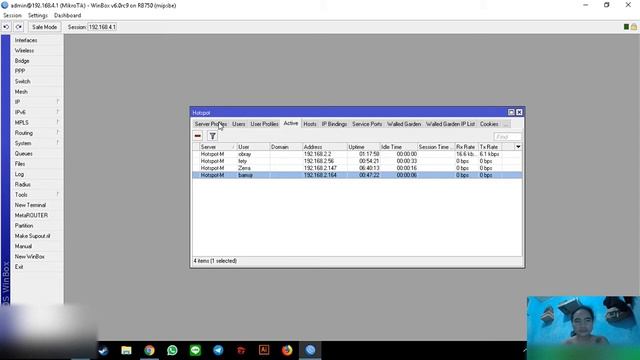Image resolution: width=640 pixels, height=360 pixels.
Task: Click the Session address field 192.168.4.1
Action: coord(102,27)
